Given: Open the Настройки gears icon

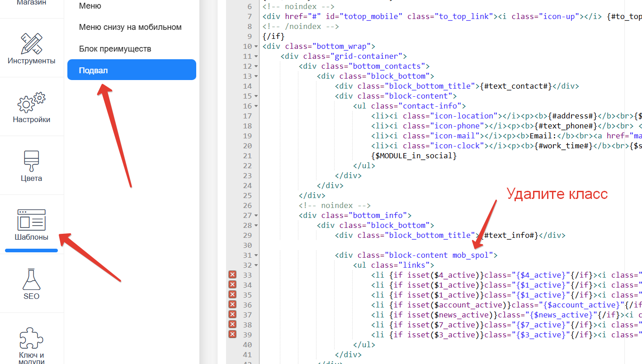Looking at the screenshot, I should 32,103.
